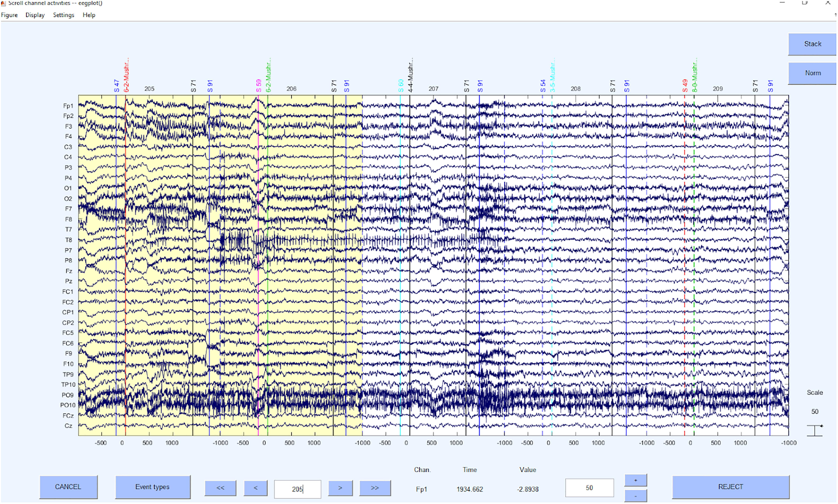Close the eegplot window
The height and width of the screenshot is (504, 838).
coord(828,3)
